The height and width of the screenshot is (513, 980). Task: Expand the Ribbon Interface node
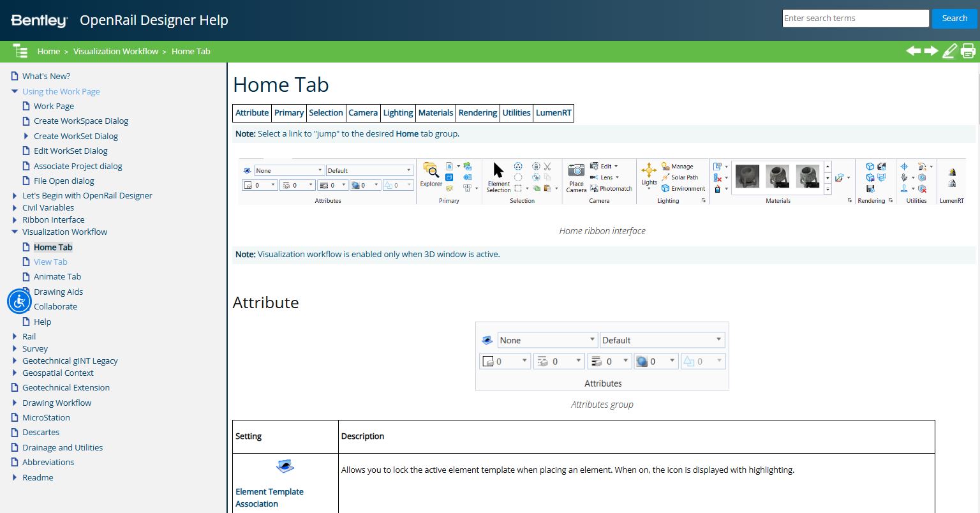[15, 219]
